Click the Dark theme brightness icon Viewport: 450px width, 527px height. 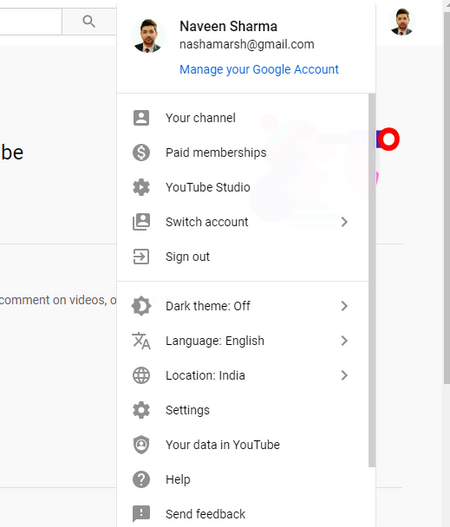[x=141, y=306]
